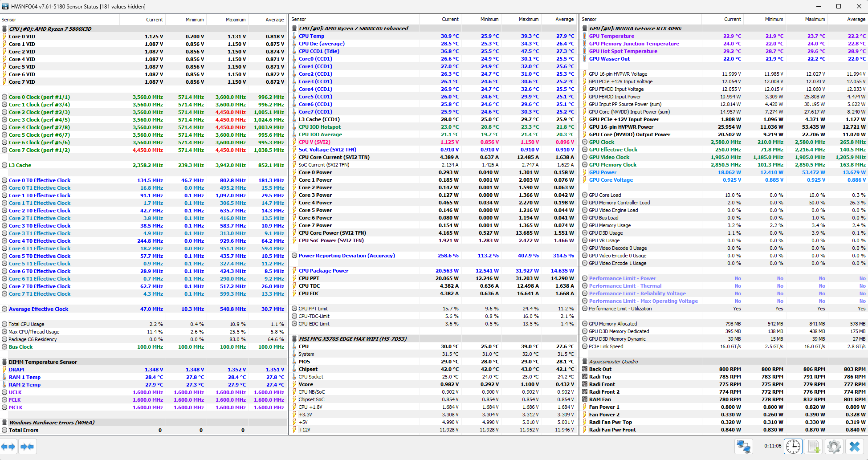Click the icon next to L3 Cache
The width and height of the screenshot is (868, 460).
pyautogui.click(x=4, y=165)
